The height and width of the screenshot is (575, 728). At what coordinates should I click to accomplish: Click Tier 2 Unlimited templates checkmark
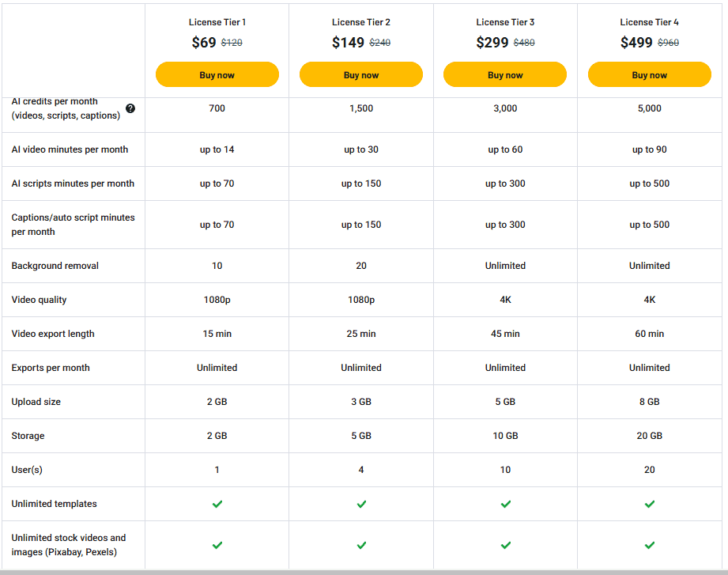tap(361, 504)
